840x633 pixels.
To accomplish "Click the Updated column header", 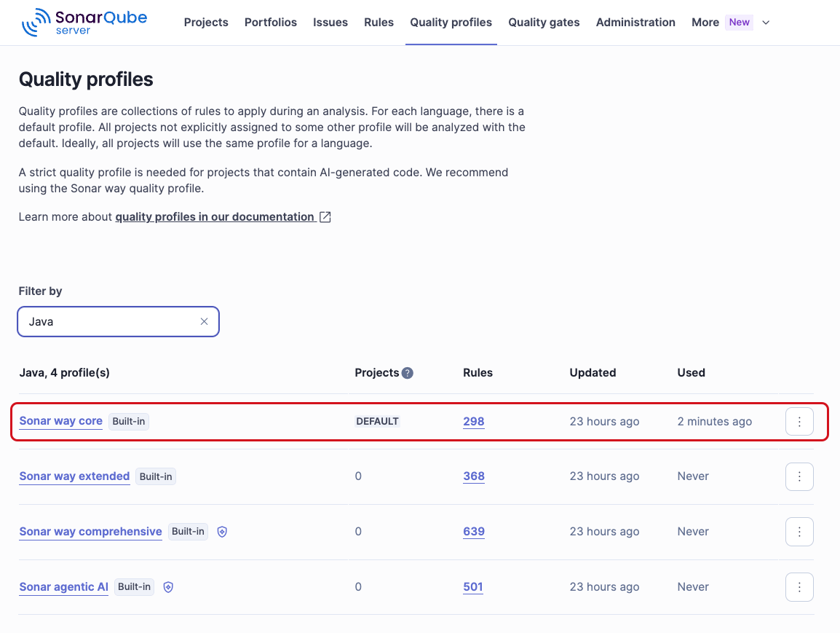I will tap(593, 373).
